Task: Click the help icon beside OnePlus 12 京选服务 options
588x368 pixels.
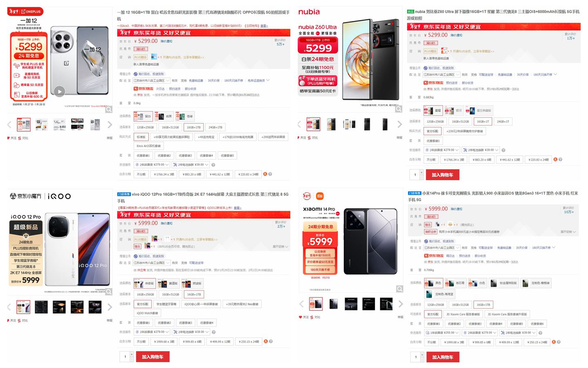Action: [213, 165]
